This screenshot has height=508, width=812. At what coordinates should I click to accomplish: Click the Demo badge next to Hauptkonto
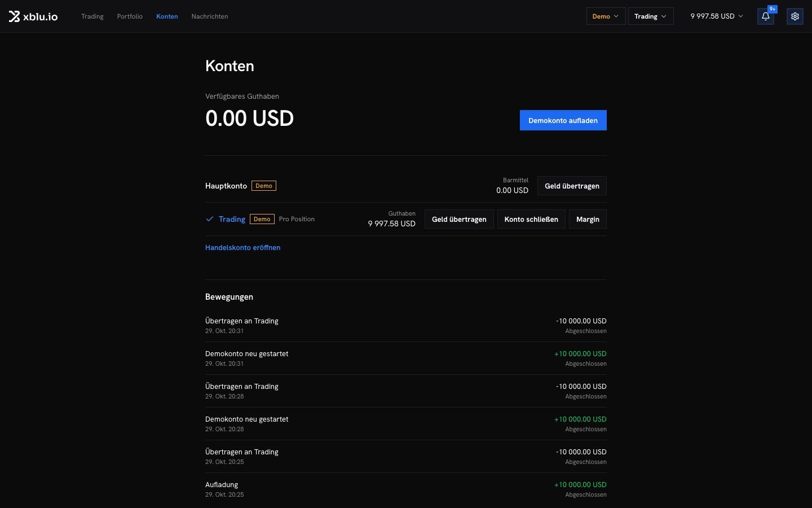(264, 186)
